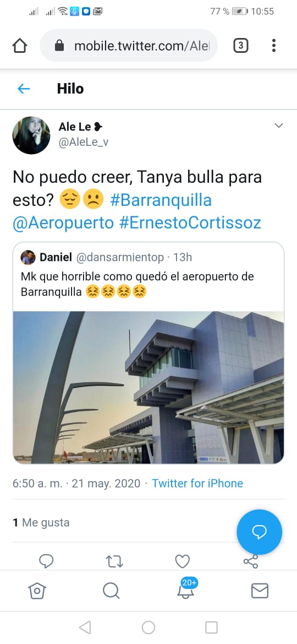Open Ale Le's profile picture
297x644 pixels.
31,135
